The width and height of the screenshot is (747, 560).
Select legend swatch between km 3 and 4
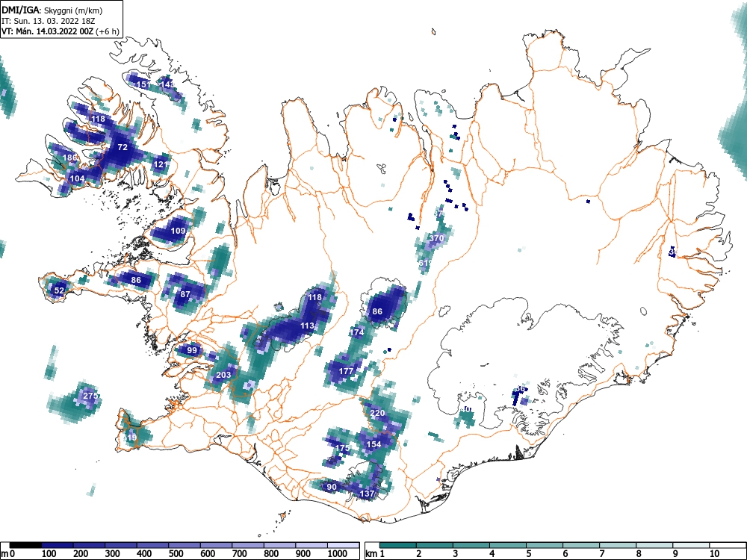coord(471,545)
